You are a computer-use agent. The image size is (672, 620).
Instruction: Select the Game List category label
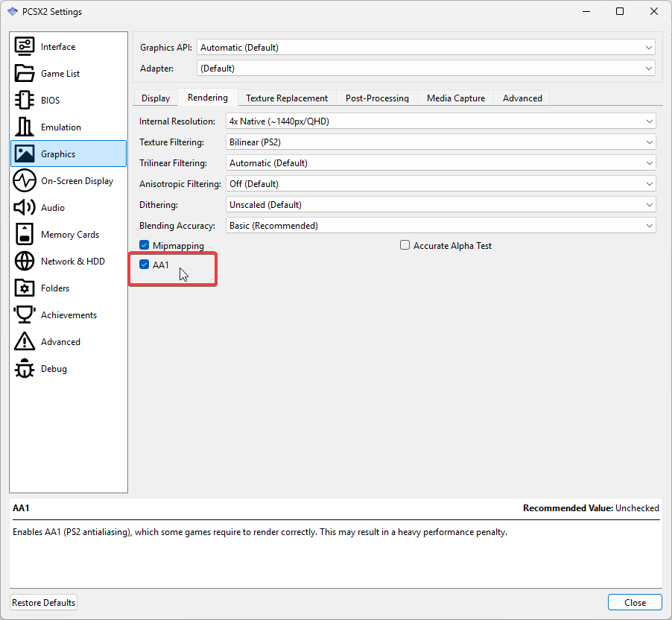coord(60,74)
